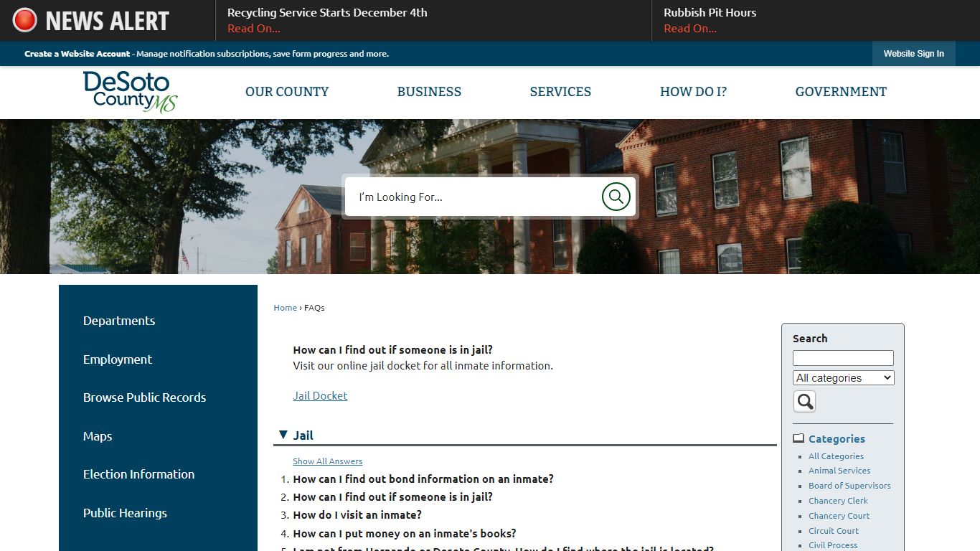Open Election Information in the side menu
The width and height of the screenshot is (980, 551).
point(138,474)
